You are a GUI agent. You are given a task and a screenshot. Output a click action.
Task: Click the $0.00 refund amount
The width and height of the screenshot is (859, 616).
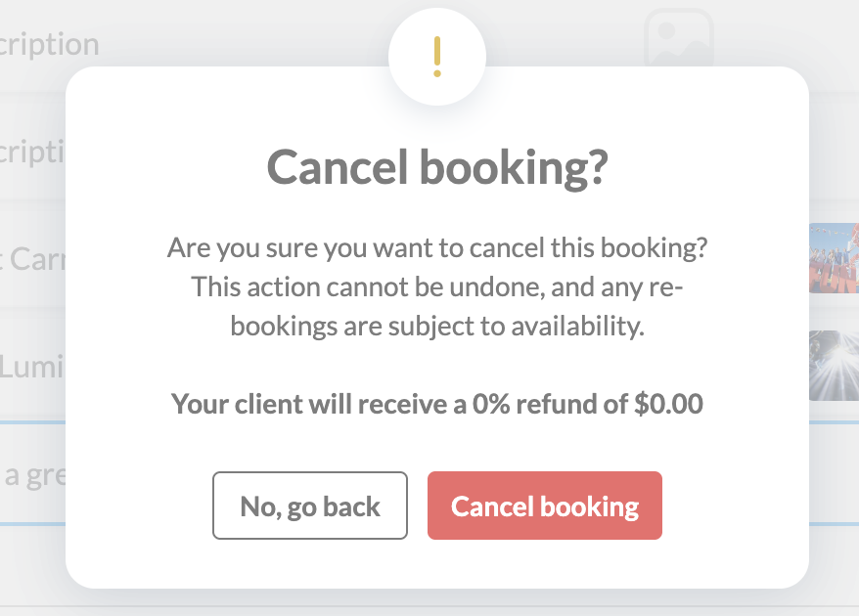pos(668,403)
